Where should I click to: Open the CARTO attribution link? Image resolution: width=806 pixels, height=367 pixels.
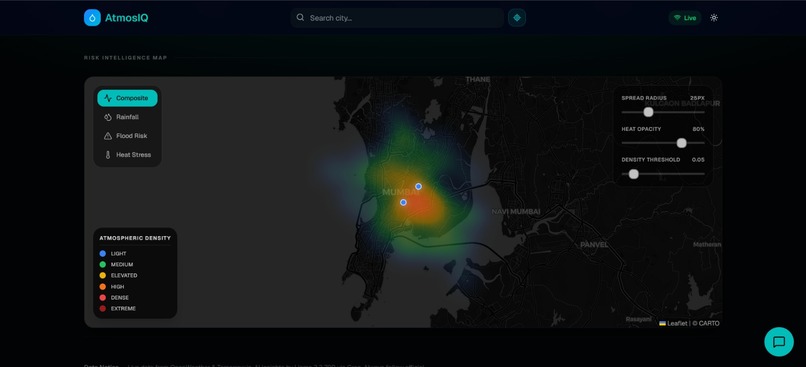[x=709, y=323]
